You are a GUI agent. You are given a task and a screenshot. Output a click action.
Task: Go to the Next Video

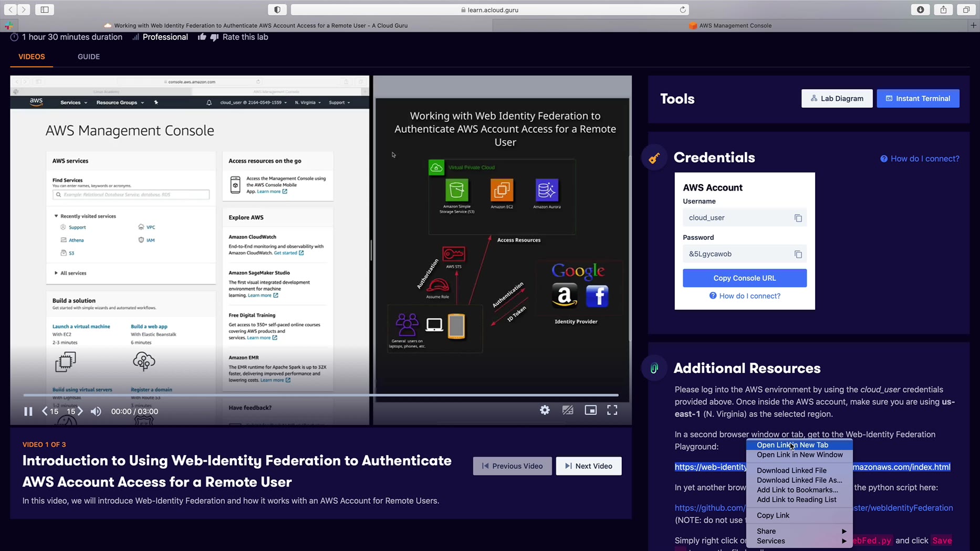click(589, 466)
